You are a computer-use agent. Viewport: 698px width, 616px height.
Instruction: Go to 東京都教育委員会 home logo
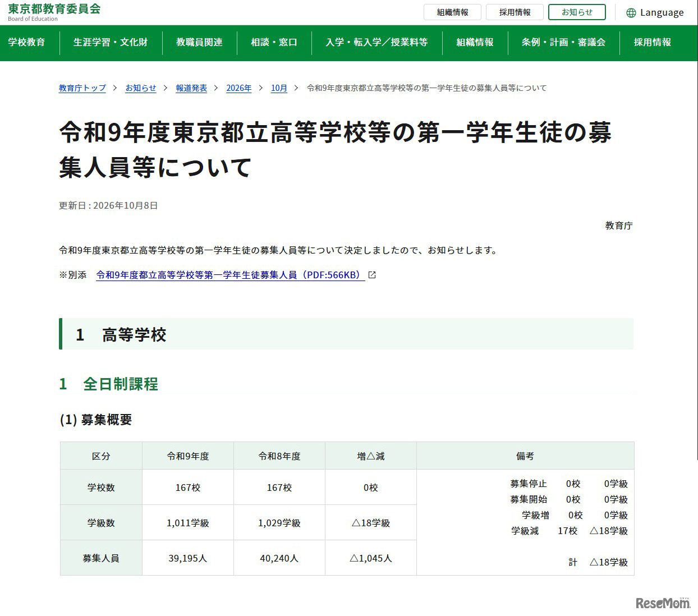click(x=54, y=12)
